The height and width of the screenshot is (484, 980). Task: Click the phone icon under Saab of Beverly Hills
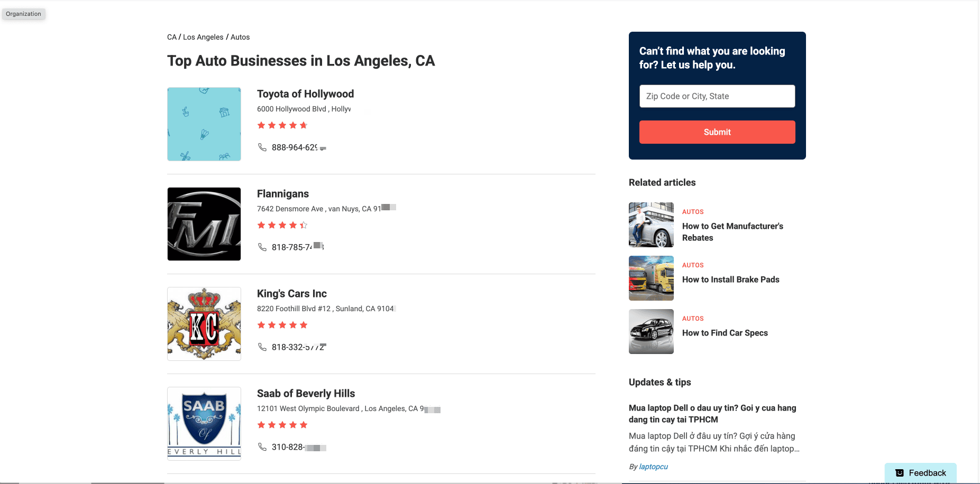point(262,446)
